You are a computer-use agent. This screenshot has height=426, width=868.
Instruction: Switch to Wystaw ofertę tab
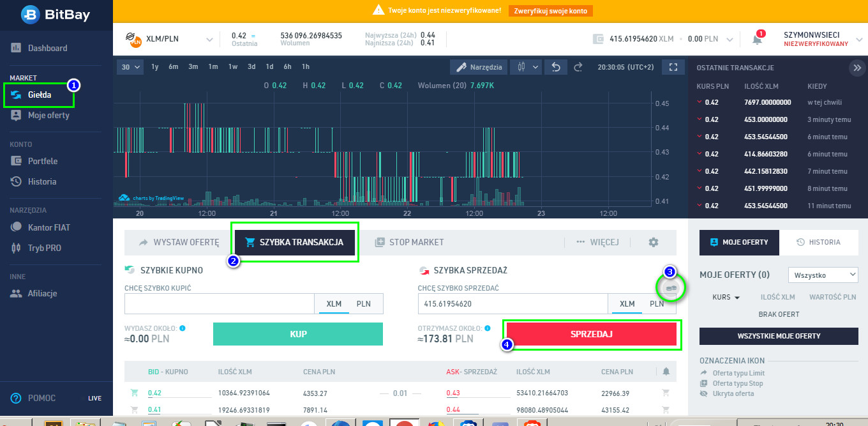[x=179, y=242]
